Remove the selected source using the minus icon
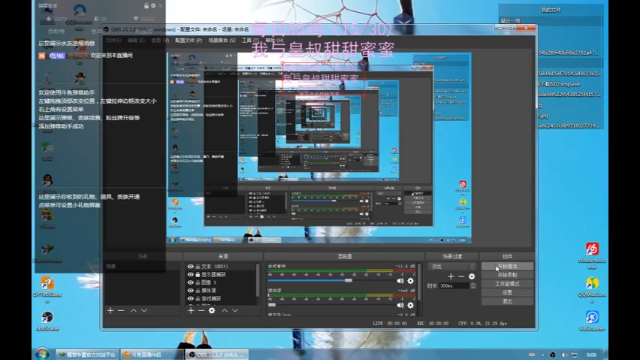The image size is (640, 360). pos(201,311)
